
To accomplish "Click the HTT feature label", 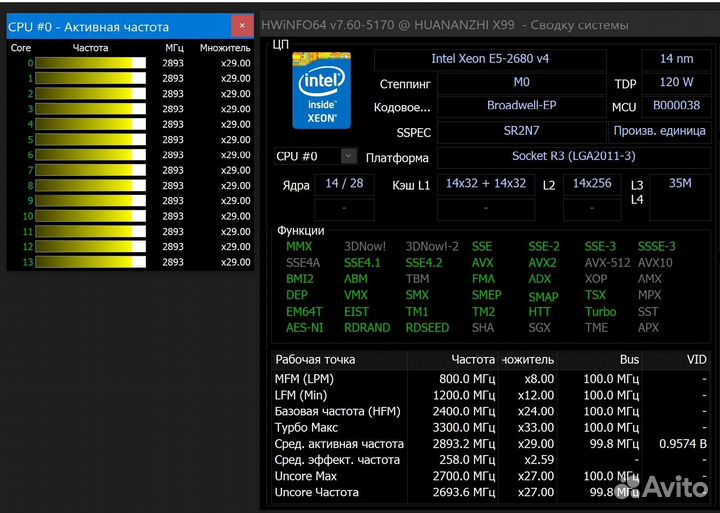I will 540,312.
